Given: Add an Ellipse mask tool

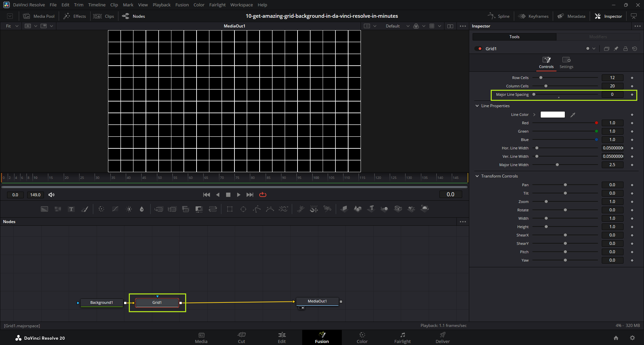Looking at the screenshot, I should (x=243, y=209).
